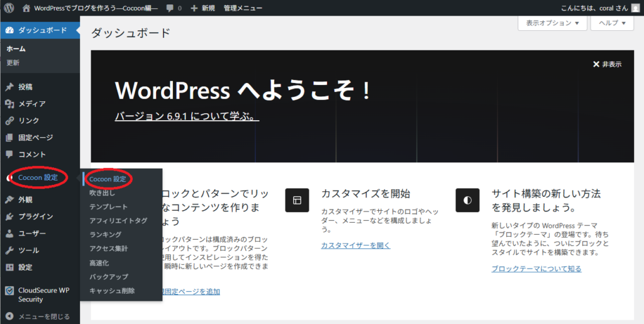This screenshot has width=644, height=324.
Task: Click the pin icon next to 投稿
Action: tap(10, 87)
